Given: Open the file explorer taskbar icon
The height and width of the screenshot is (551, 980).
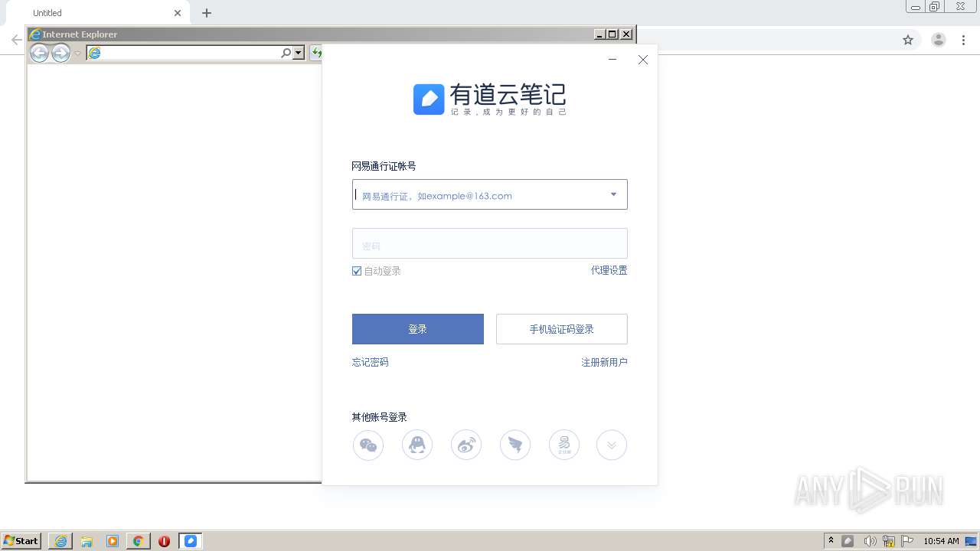Looking at the screenshot, I should click(x=87, y=541).
